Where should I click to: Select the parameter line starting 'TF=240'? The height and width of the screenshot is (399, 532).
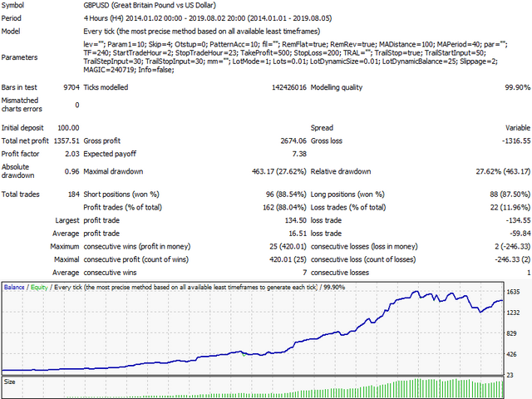284,53
